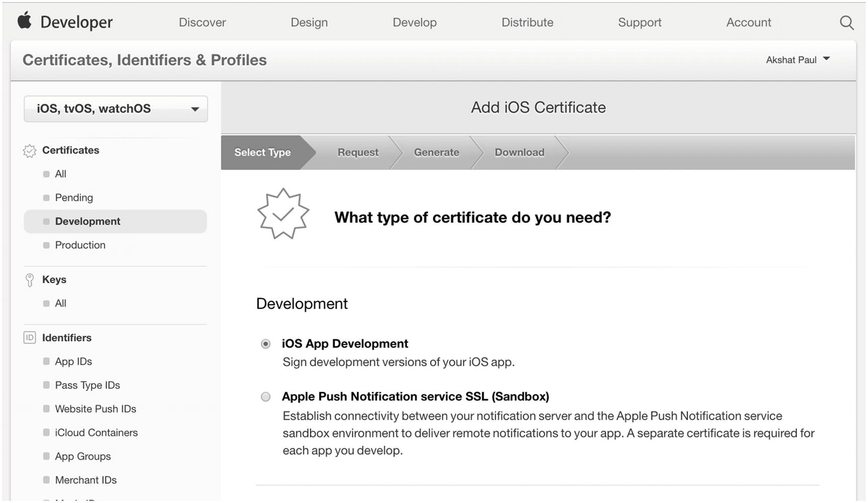Click the Certificates seal icon in sidebar
The image size is (868, 503).
point(30,151)
